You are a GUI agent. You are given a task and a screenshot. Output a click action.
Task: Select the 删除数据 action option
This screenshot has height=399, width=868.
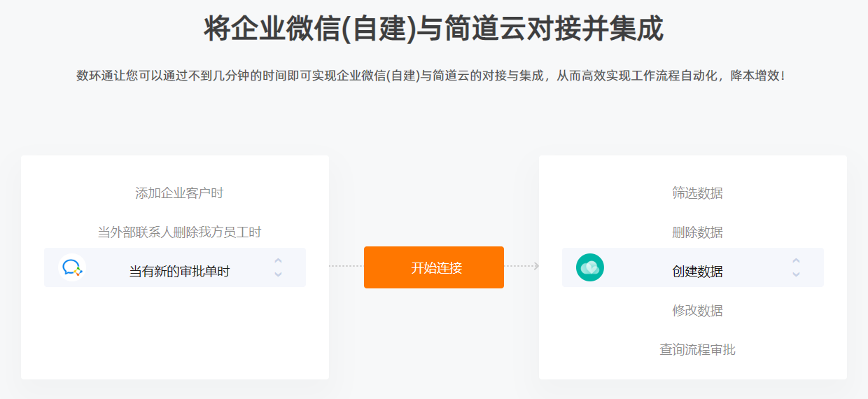coord(697,232)
